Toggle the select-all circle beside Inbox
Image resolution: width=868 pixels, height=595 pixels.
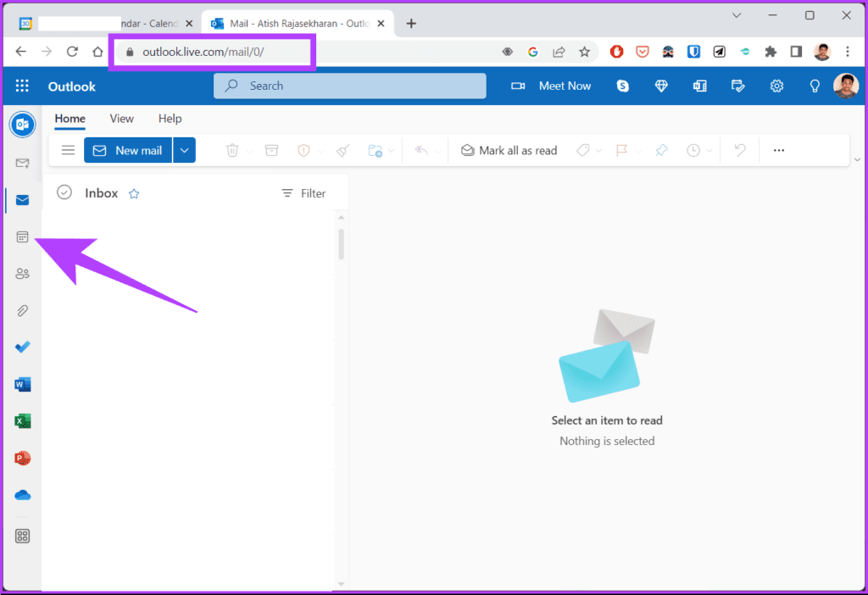[64, 192]
